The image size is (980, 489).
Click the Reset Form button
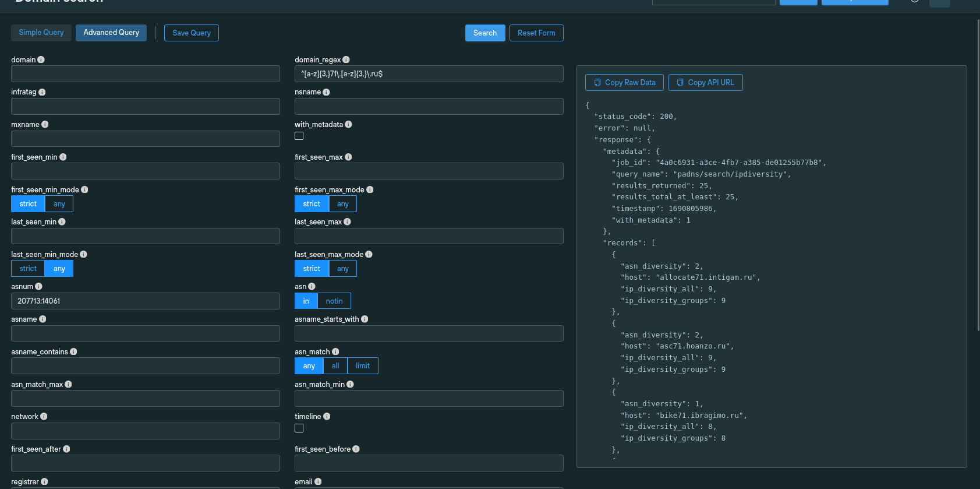pos(536,33)
